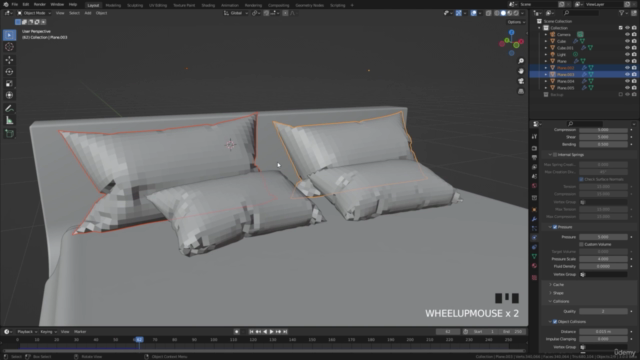Open the Physics properties tab icon
This screenshot has height=360, width=640.
534,238
